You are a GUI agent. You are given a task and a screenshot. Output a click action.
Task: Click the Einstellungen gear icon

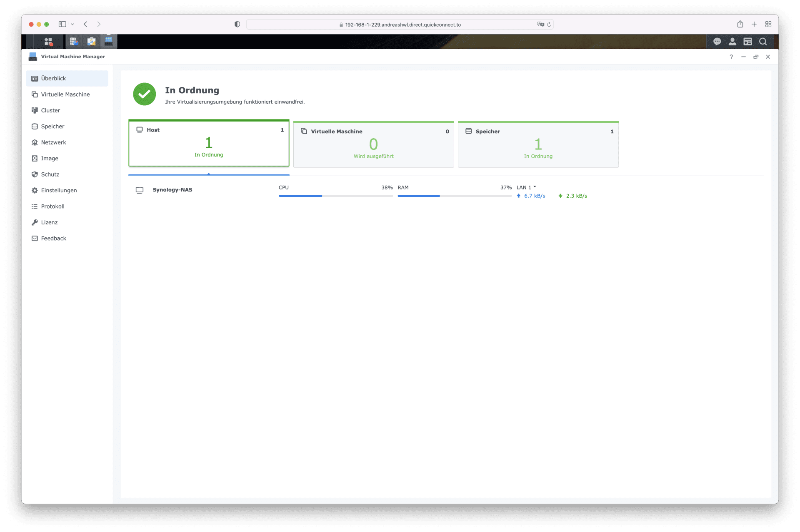tap(35, 191)
